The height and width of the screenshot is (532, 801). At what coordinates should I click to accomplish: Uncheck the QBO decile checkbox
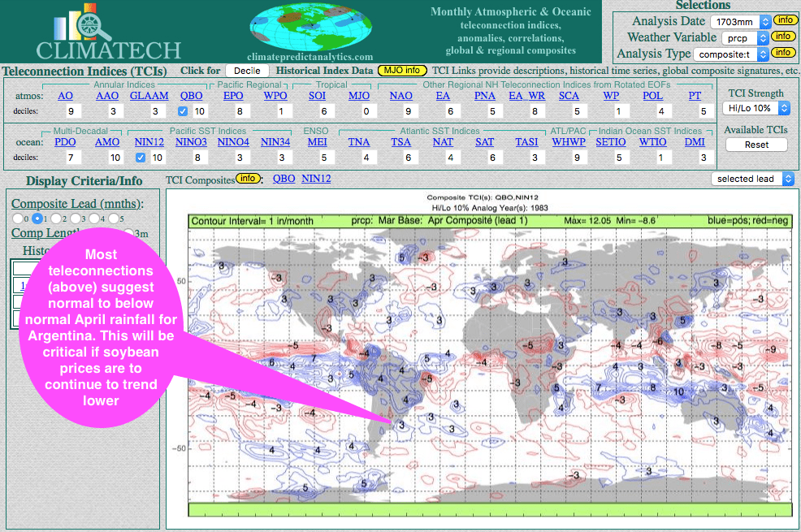pos(183,112)
